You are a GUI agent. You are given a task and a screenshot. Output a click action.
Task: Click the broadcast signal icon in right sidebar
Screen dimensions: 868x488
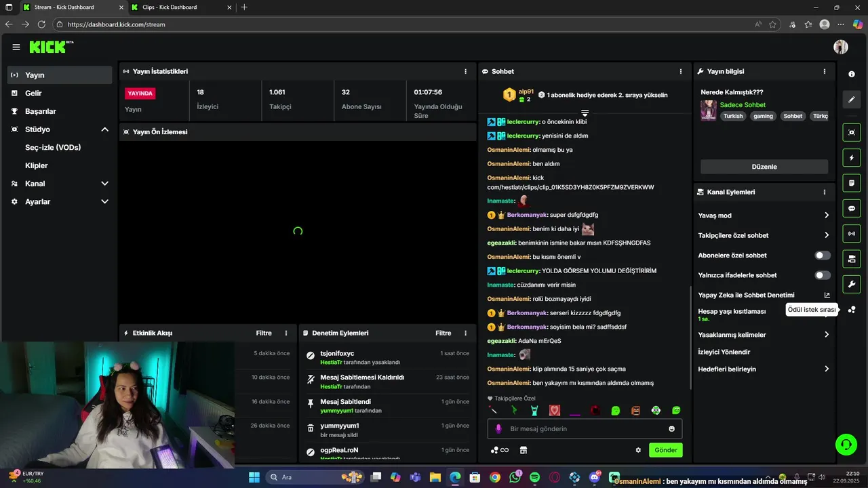point(852,234)
